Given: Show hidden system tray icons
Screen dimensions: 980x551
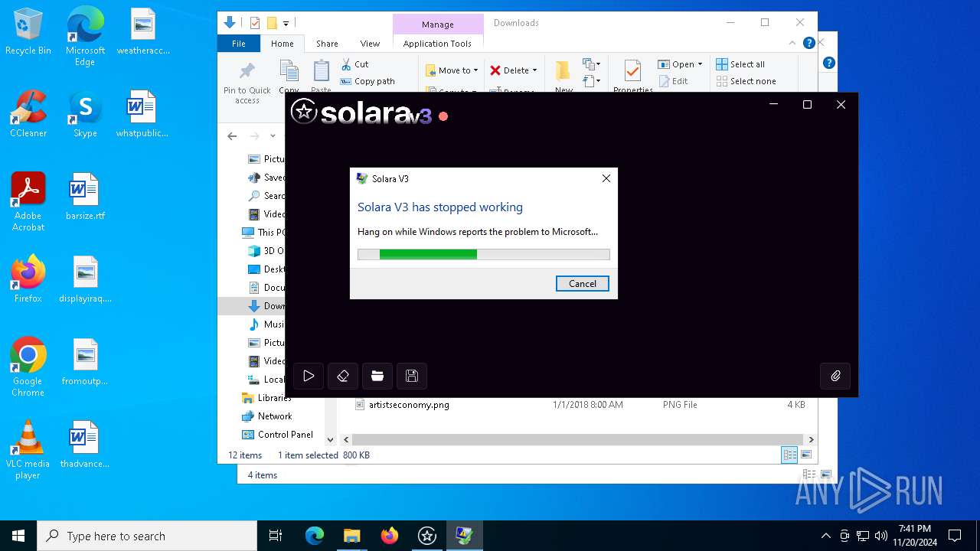Looking at the screenshot, I should 825,536.
